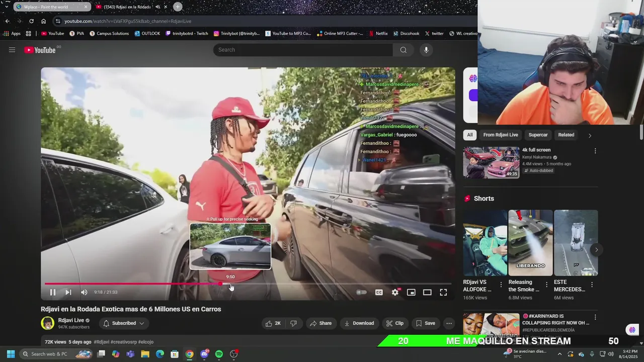Image resolution: width=644 pixels, height=362 pixels.
Task: Open the Rdjavi Live channel avatar
Action: coord(47,323)
